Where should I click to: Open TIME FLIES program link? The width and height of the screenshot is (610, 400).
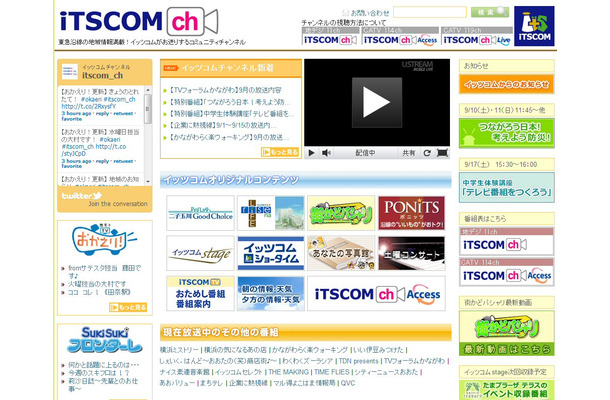point(332,372)
